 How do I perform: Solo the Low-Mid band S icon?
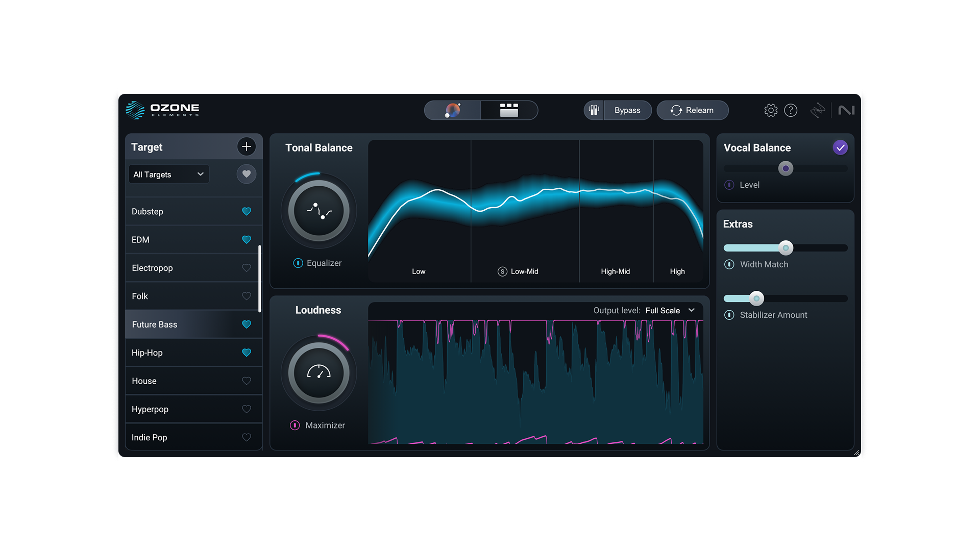coord(502,271)
